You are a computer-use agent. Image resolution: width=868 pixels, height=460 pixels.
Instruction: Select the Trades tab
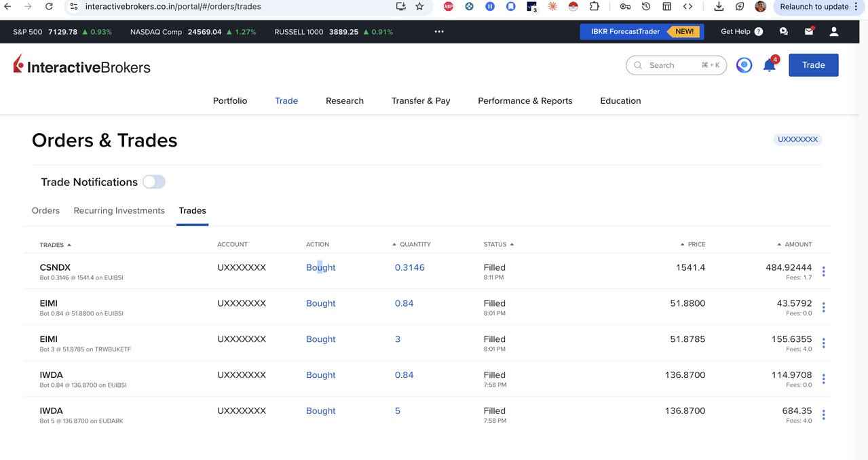192,210
